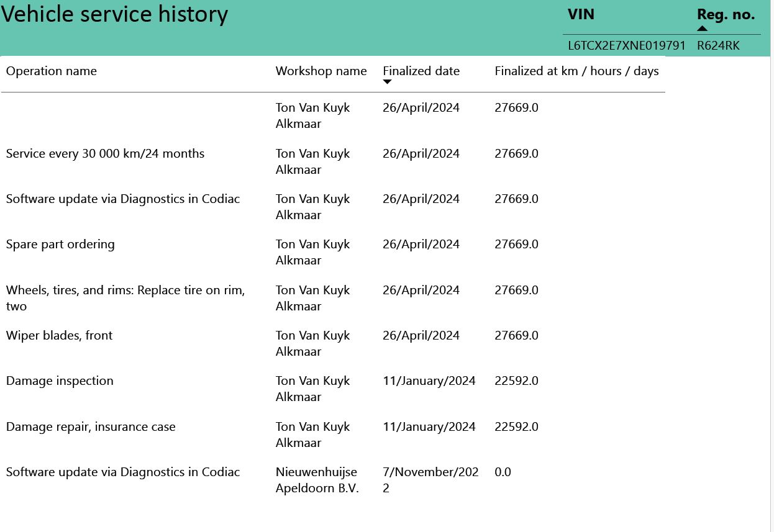Click 27669.0 in the Spare part ordering row
This screenshot has height=532, width=774.
[516, 244]
